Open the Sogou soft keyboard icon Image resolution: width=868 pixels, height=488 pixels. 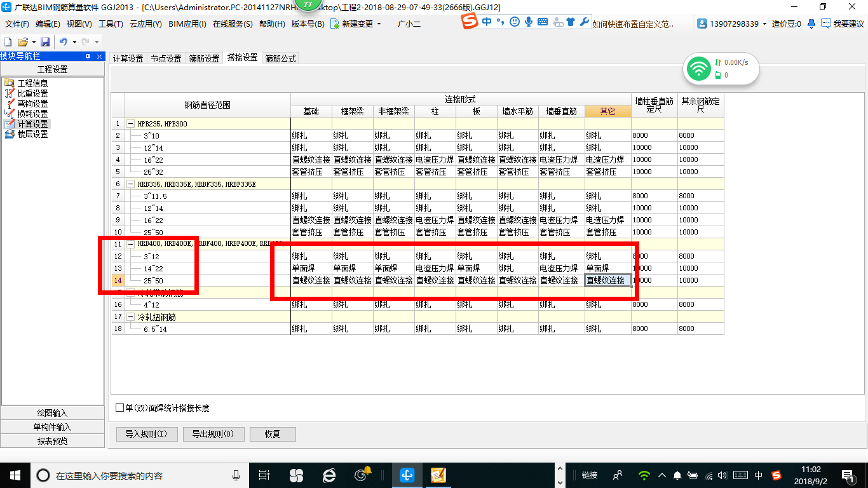coord(543,22)
